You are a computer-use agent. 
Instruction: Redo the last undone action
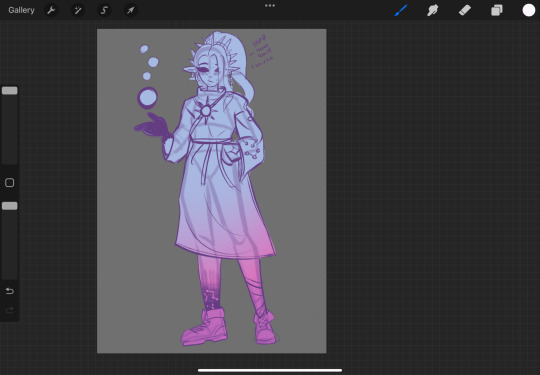10,311
